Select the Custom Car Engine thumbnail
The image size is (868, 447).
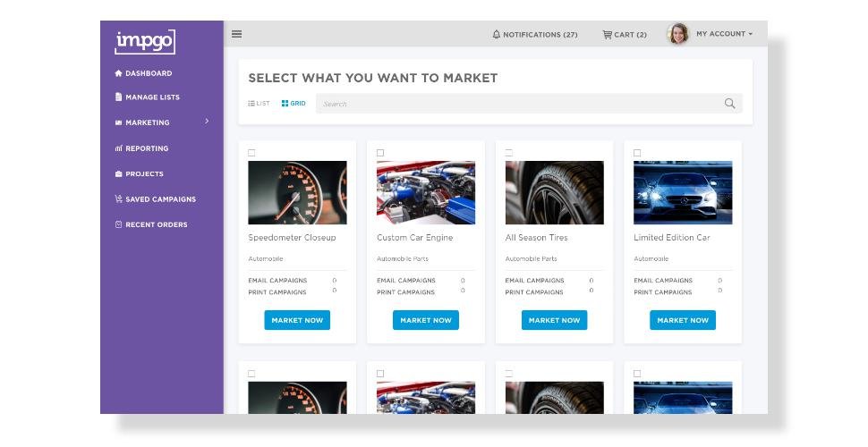point(426,192)
